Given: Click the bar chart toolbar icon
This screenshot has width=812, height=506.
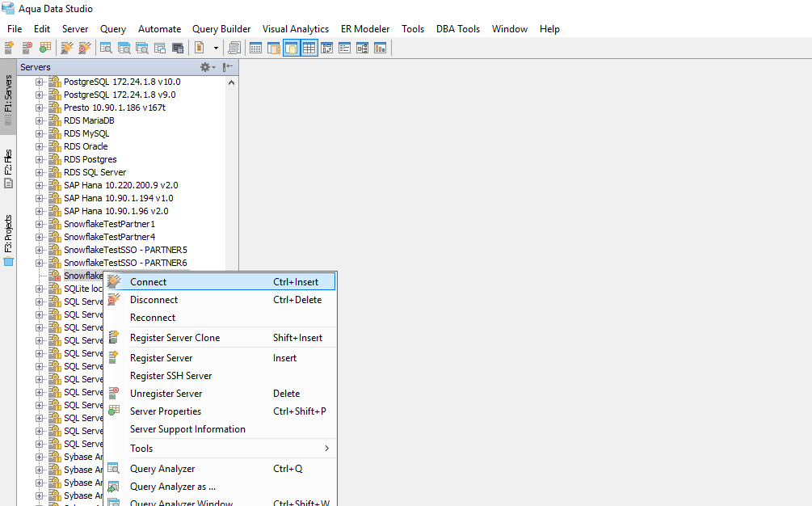Looking at the screenshot, I should pos(380,48).
